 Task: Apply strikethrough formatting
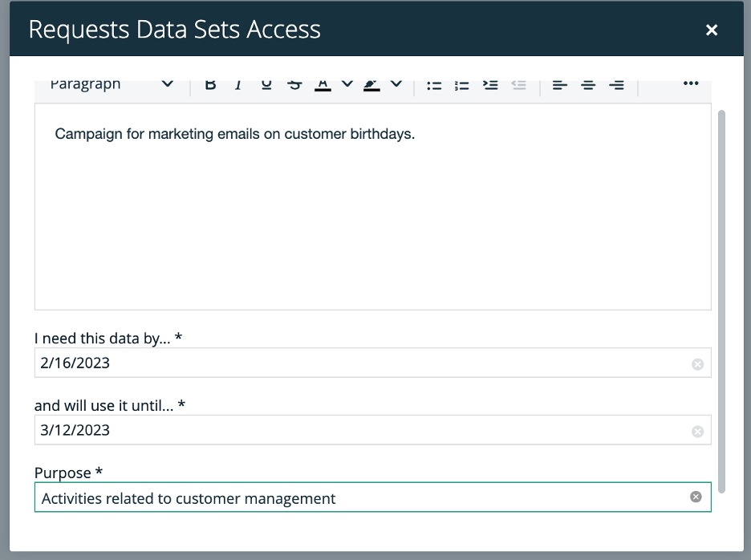pyautogui.click(x=294, y=85)
